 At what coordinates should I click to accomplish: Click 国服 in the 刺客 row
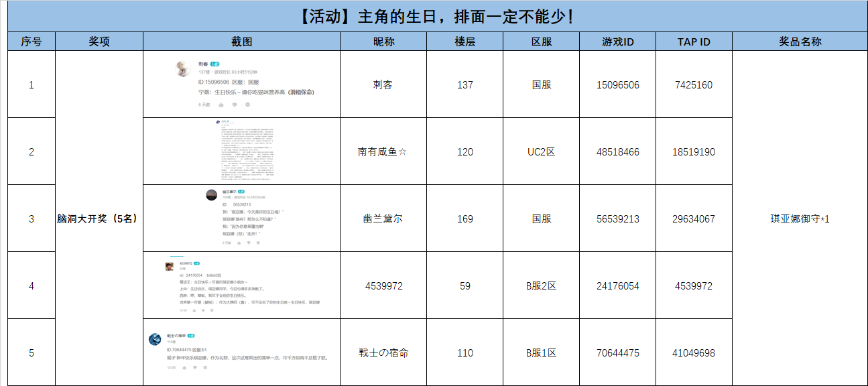(542, 84)
